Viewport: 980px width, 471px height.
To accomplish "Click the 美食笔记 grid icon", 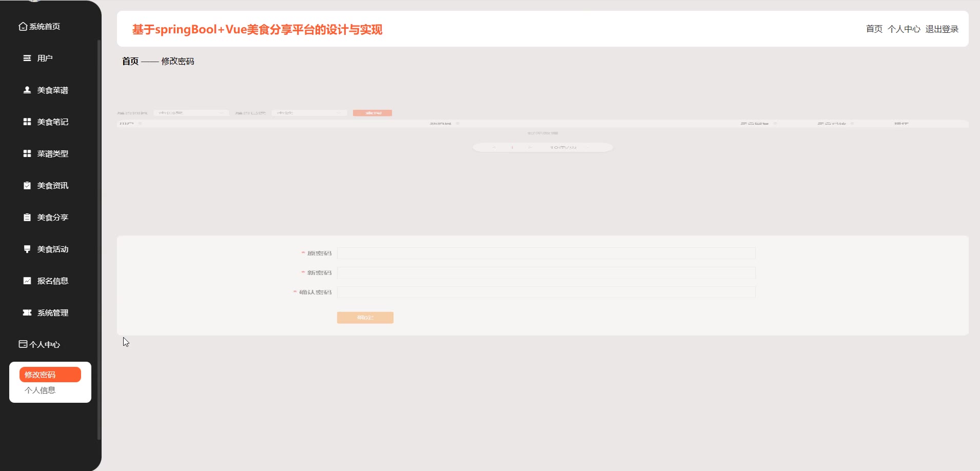I will 27,122.
